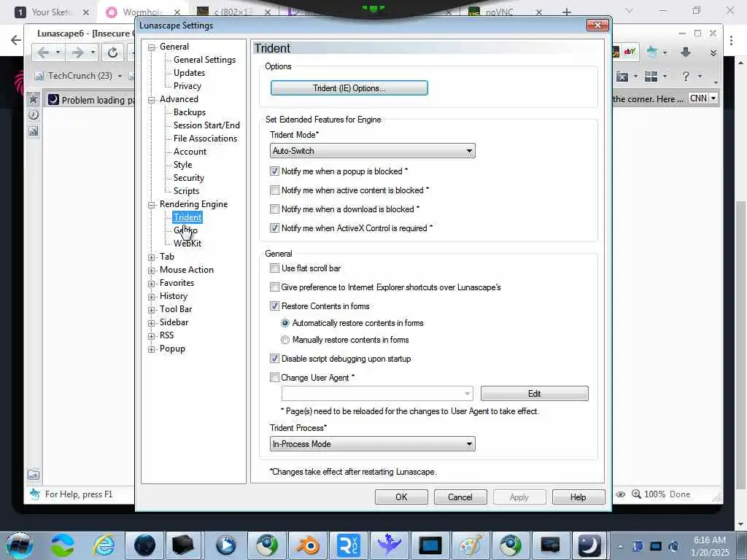Click the Lunascape reload page icon
747x560 pixels.
coord(112,52)
